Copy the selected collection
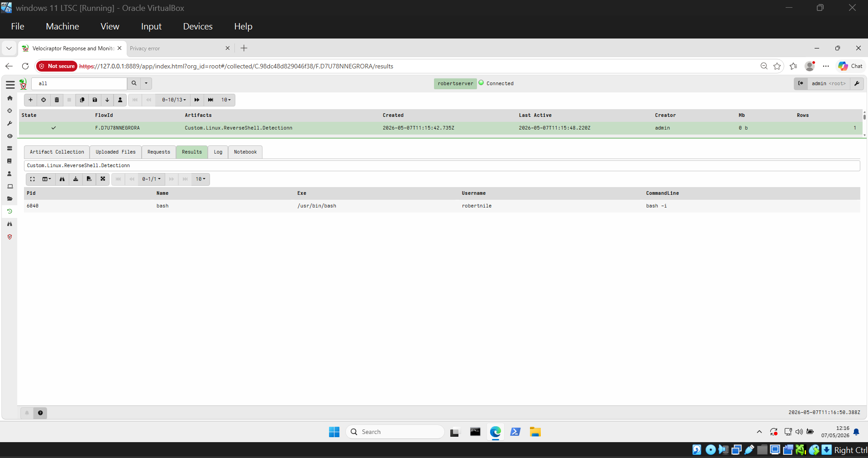Image resolution: width=868 pixels, height=458 pixels. (x=82, y=100)
